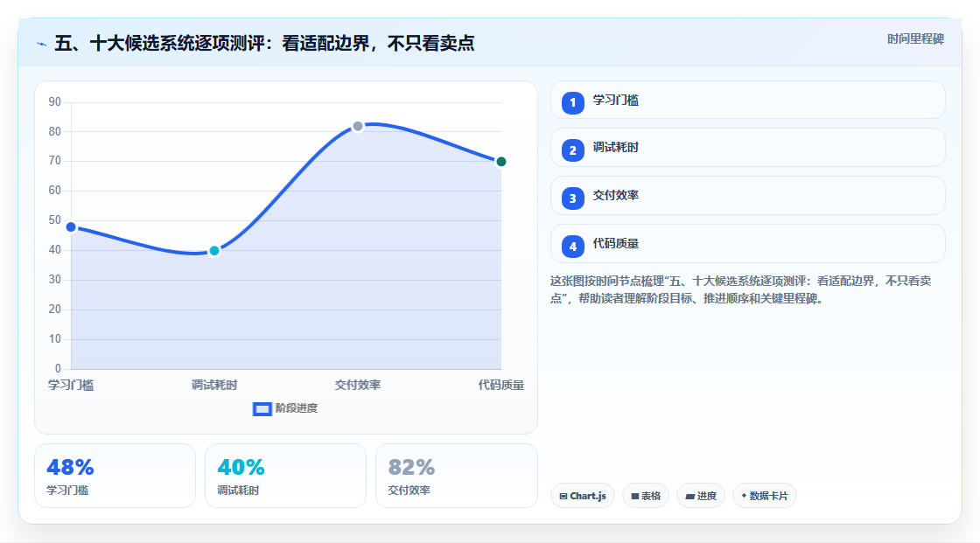This screenshot has width=980, height=543.
Task: Click the section title 五、十大候选系统逐项测评
Action: 264,43
